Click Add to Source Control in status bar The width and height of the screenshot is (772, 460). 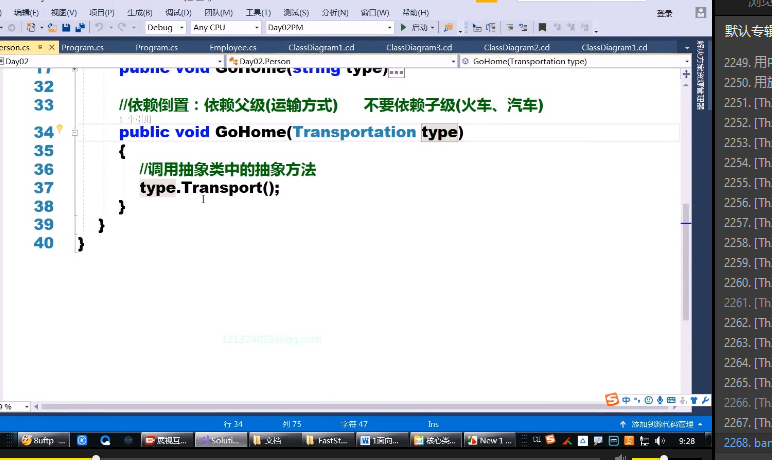662,424
